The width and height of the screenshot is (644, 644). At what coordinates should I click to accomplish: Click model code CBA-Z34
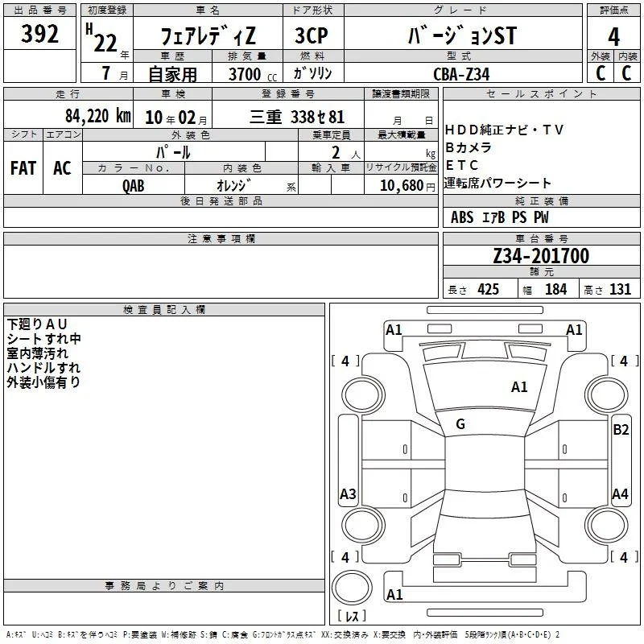point(461,74)
